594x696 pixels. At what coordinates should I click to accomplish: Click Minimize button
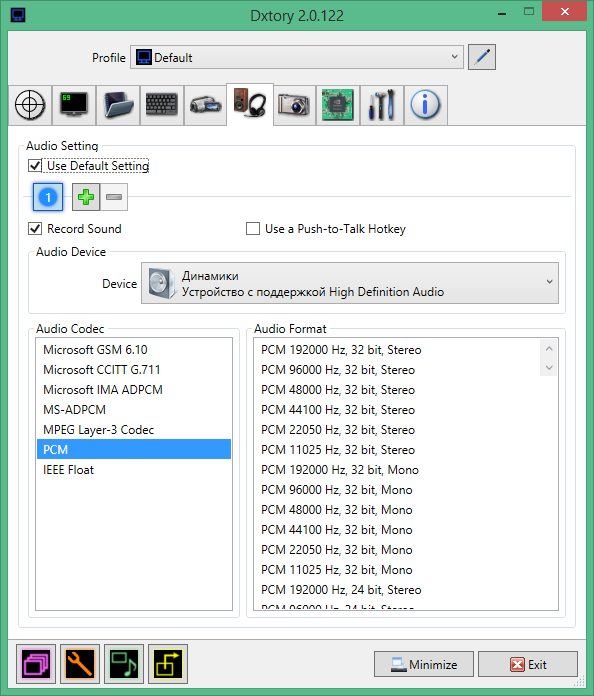click(424, 664)
